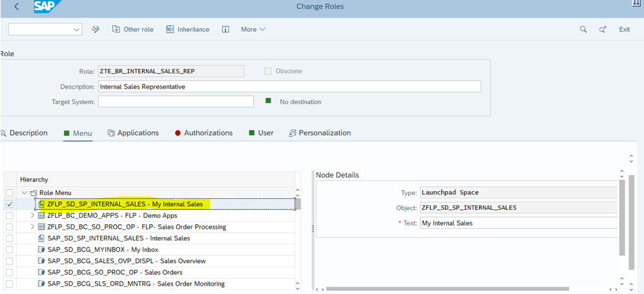Open the More menu

click(x=253, y=29)
